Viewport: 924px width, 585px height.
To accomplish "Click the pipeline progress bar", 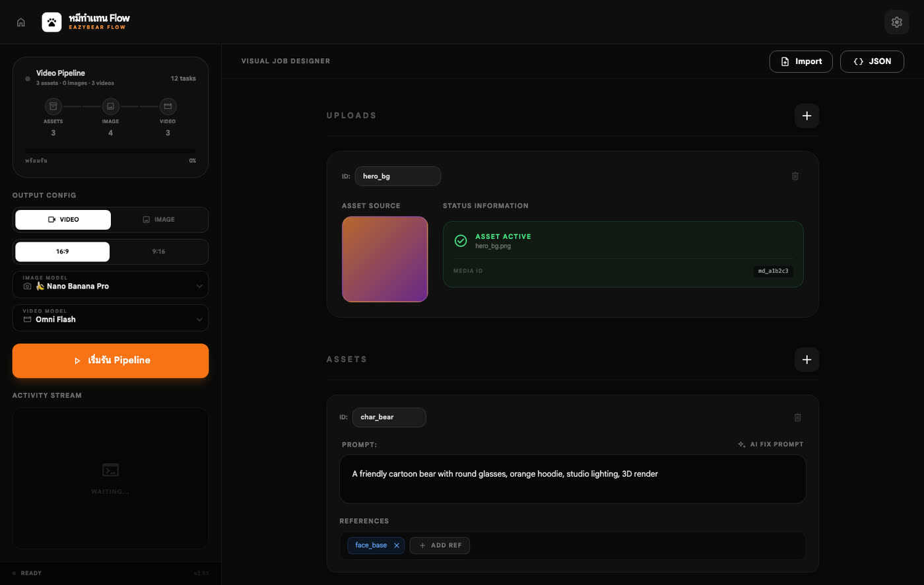I will (x=110, y=151).
